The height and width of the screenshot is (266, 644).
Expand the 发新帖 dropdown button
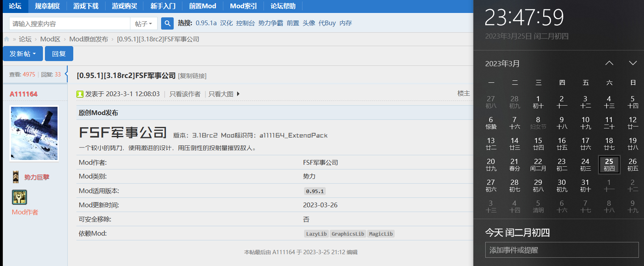pos(23,54)
